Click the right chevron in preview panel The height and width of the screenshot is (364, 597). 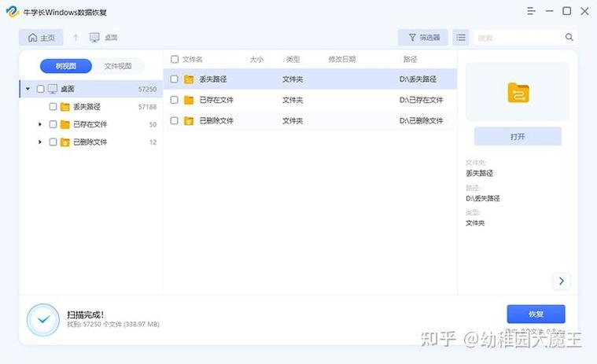click(561, 281)
